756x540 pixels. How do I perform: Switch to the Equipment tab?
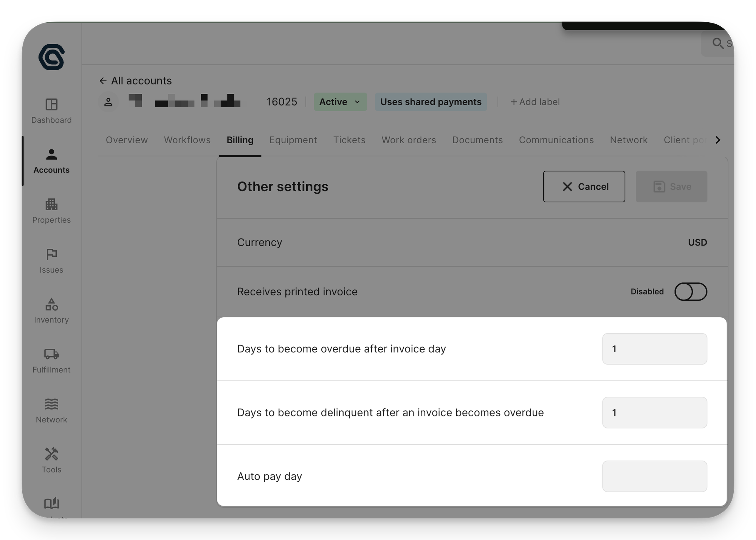tap(293, 140)
